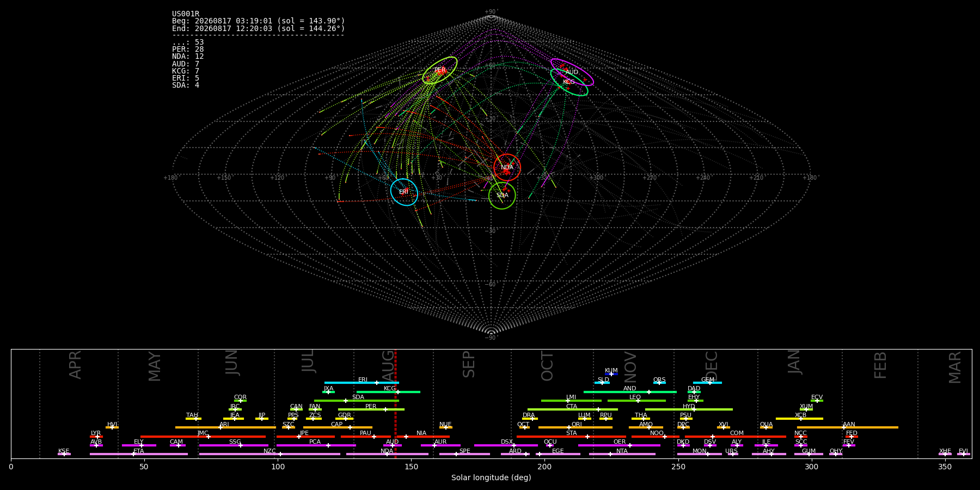Click the PER radiant ellipse on sky map
The height and width of the screenshot is (490, 980).
pyautogui.click(x=440, y=70)
